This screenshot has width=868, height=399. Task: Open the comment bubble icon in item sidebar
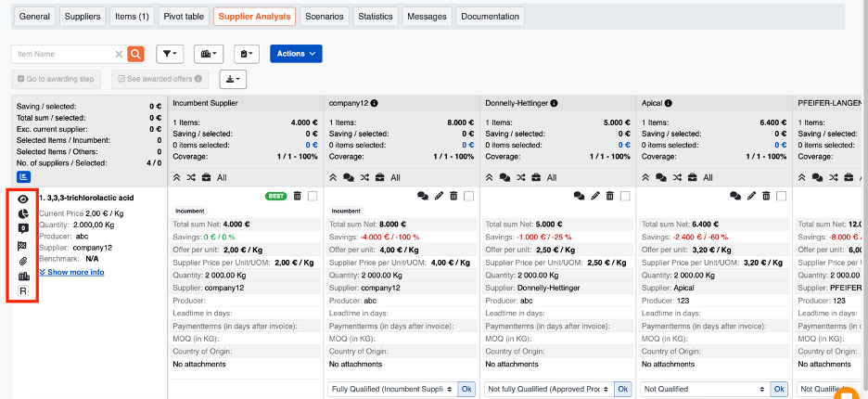pyautogui.click(x=23, y=228)
